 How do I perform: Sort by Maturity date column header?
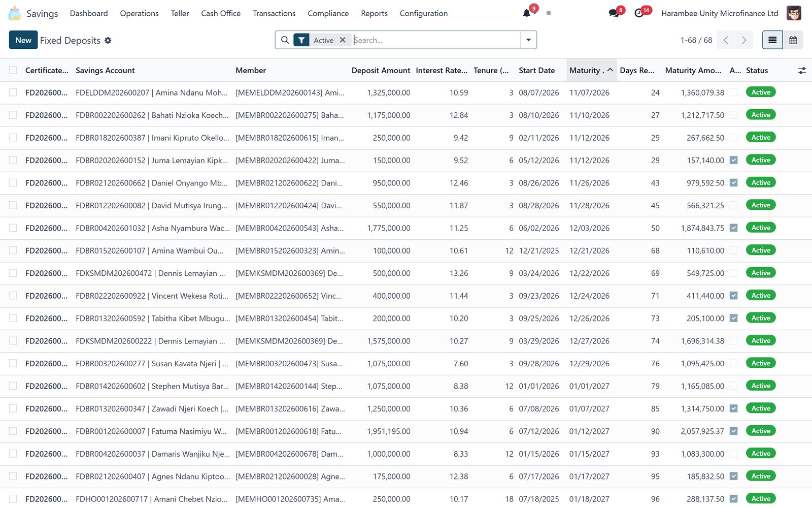click(591, 71)
